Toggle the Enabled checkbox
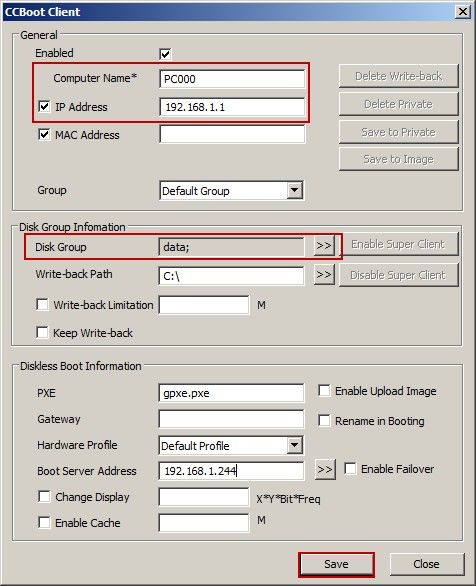Viewport: 476px width, 586px height. pos(165,54)
